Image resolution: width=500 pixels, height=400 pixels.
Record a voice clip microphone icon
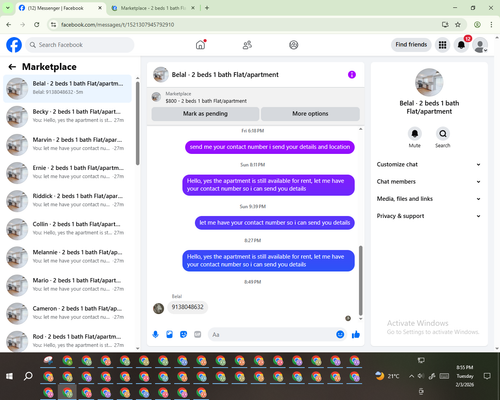155,334
